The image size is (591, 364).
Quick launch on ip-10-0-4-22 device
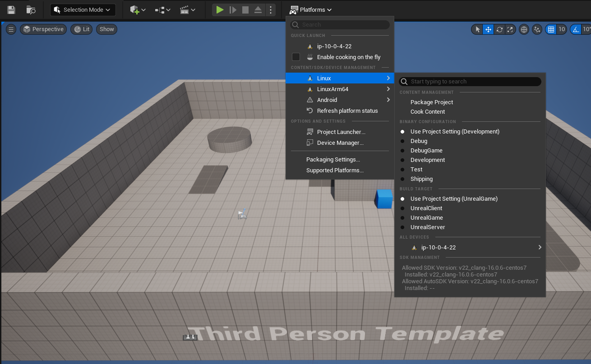(x=340, y=46)
